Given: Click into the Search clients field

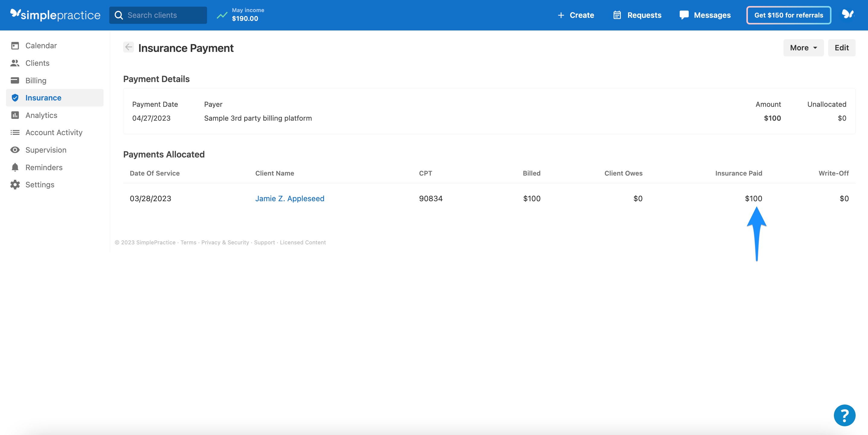Looking at the screenshot, I should click(x=158, y=15).
